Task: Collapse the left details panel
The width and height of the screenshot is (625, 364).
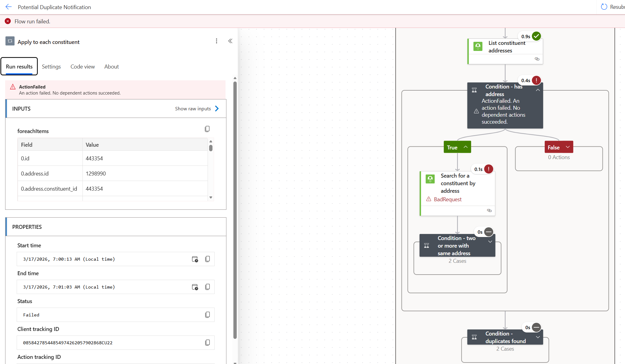Action: tap(230, 41)
